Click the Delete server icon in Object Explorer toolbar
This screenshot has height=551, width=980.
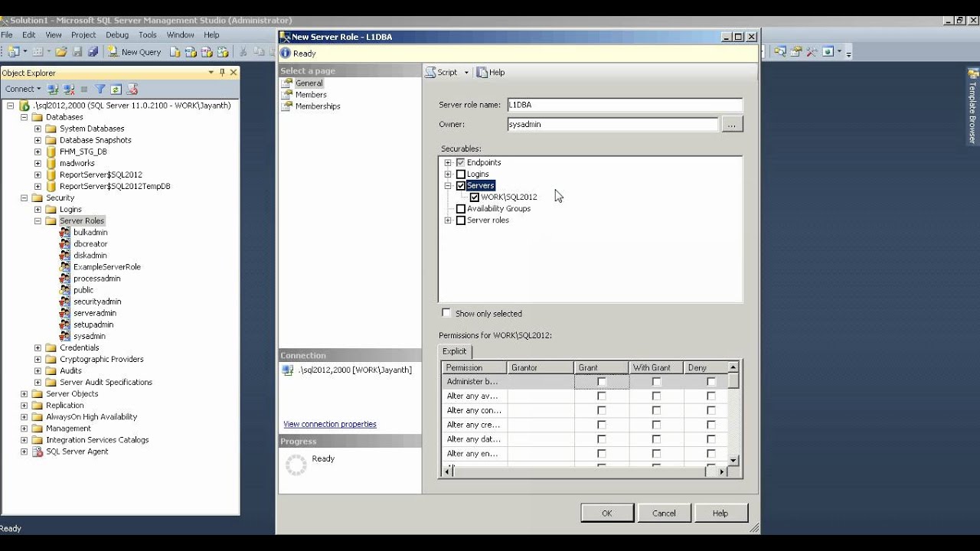click(x=132, y=90)
